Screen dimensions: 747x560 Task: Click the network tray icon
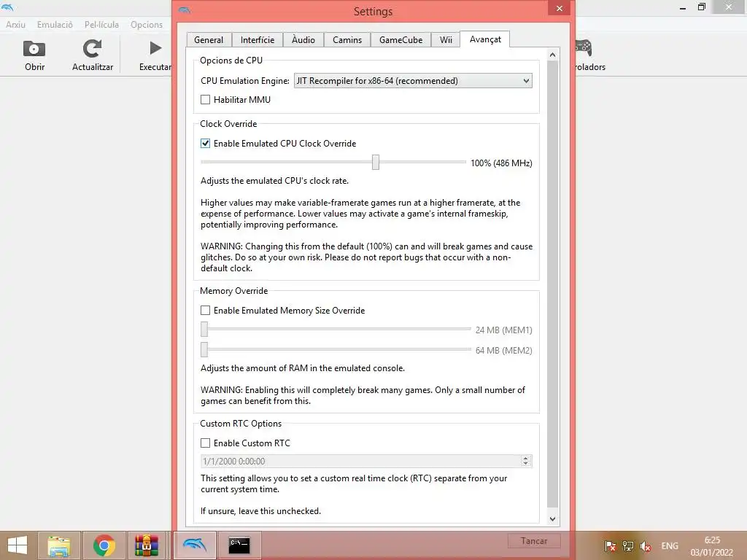[628, 546]
